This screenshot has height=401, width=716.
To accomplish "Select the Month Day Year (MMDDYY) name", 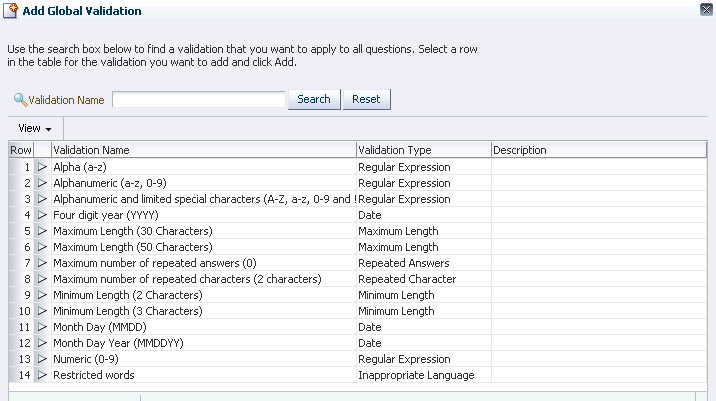I will pyautogui.click(x=118, y=343).
